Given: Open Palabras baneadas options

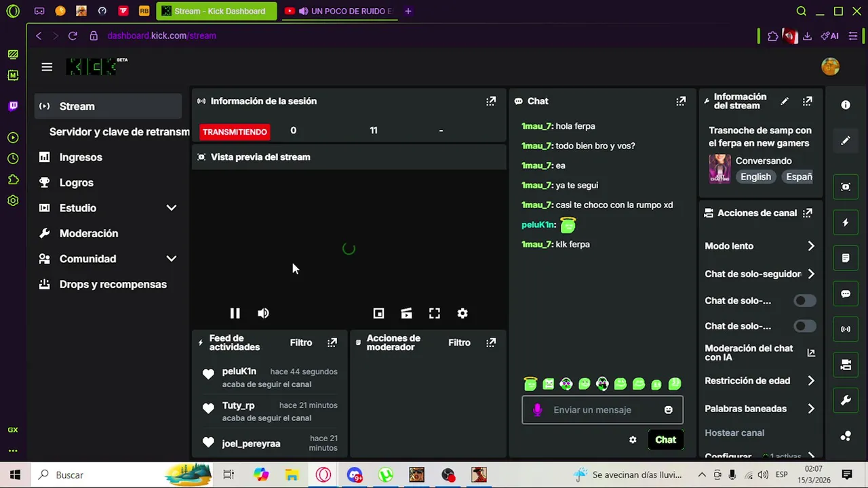Looking at the screenshot, I should 759,409.
